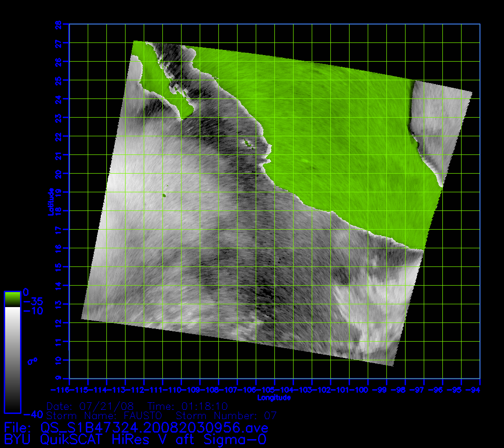Click the grayscale gradient of the color bar
The image size is (504, 448).
click(12, 359)
